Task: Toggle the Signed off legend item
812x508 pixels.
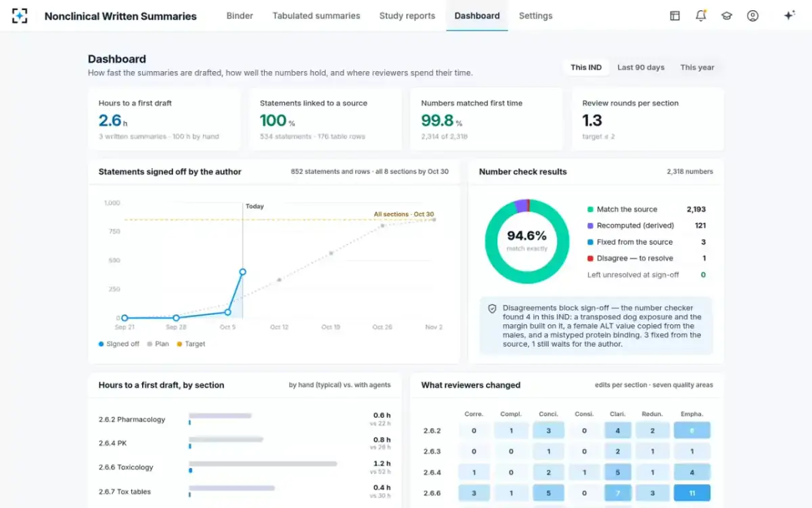Action: [x=118, y=344]
